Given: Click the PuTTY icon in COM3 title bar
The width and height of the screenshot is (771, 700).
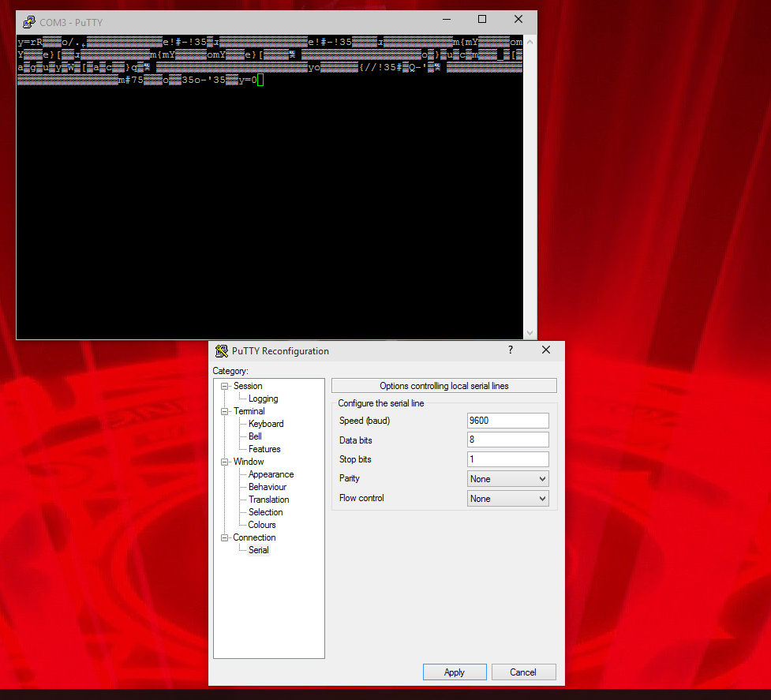Looking at the screenshot, I should tap(29, 22).
